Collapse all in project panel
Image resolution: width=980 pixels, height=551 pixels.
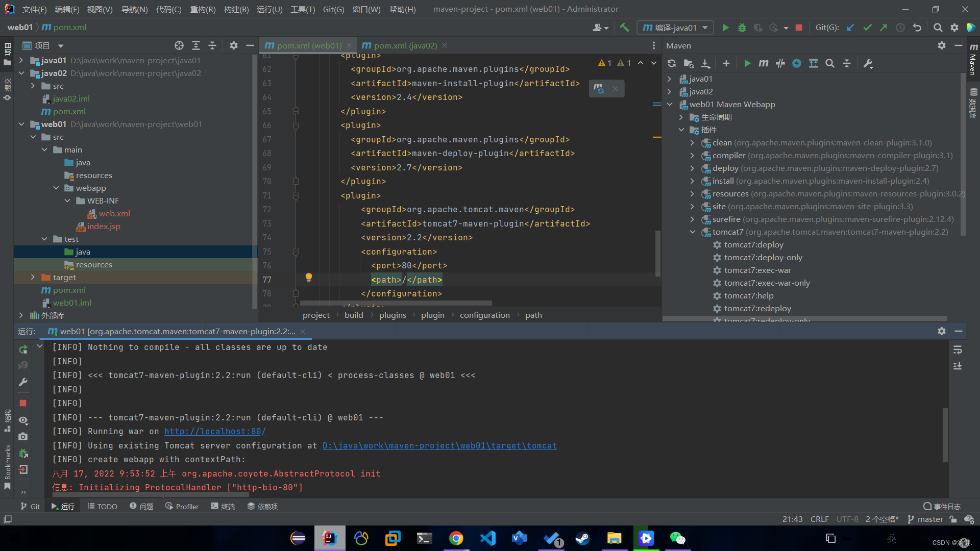pos(212,45)
